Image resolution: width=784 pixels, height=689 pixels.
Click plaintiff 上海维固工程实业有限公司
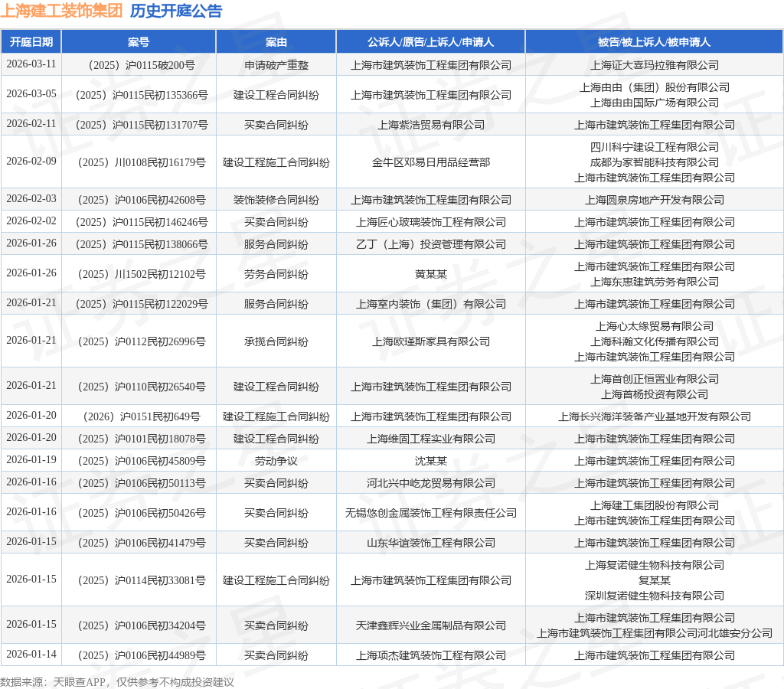[430, 439]
